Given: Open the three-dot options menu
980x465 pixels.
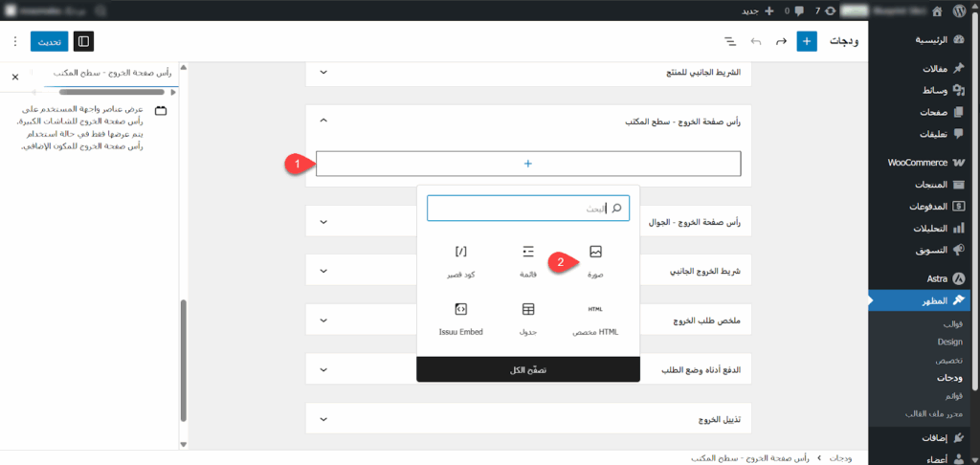Looking at the screenshot, I should pos(14,42).
